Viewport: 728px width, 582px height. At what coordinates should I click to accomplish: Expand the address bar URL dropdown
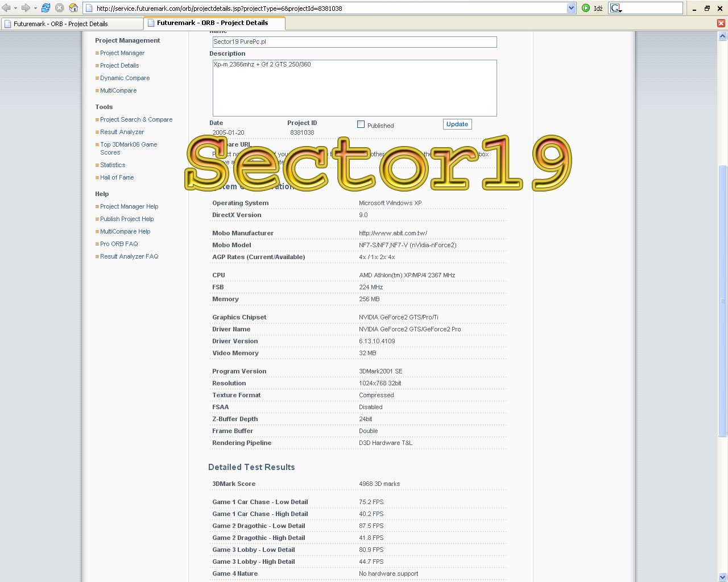coord(571,8)
